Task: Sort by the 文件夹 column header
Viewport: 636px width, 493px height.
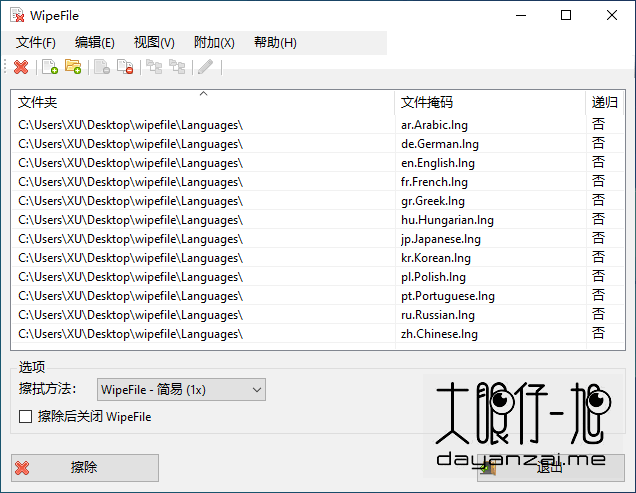Action: 203,102
